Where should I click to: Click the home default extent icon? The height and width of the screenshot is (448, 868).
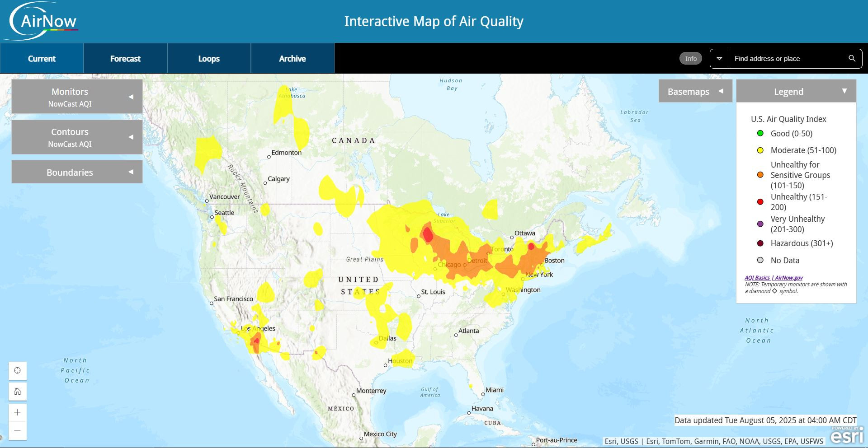pyautogui.click(x=18, y=391)
